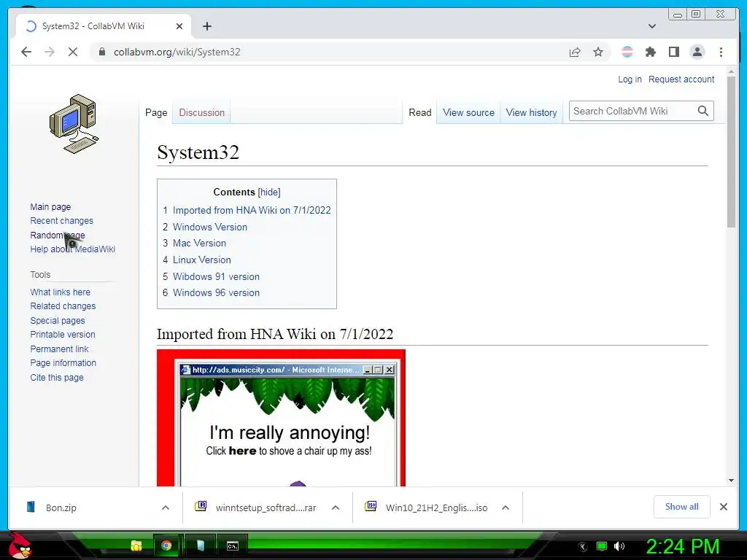This screenshot has height=560, width=747.
Task: Open the command prompt taskbar icon
Action: click(232, 545)
